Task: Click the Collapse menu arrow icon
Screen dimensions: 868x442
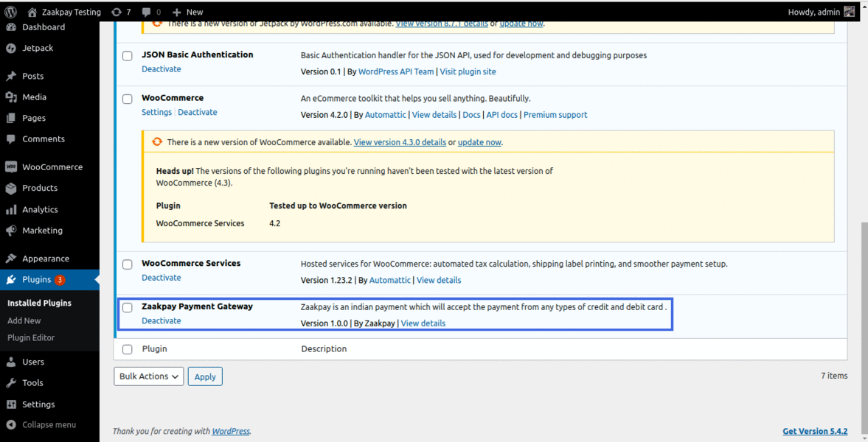Action: pos(10,425)
